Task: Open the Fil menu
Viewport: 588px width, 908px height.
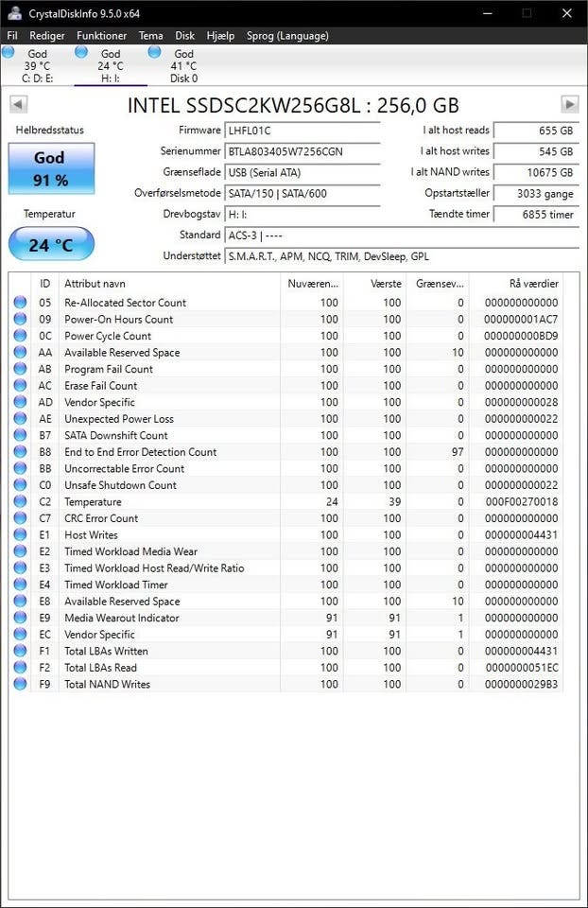Action: (12, 36)
